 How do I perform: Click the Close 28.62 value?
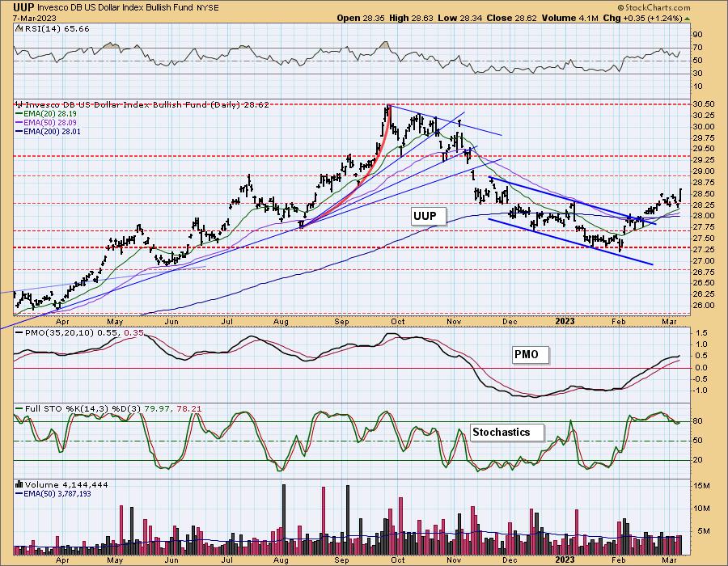click(512, 18)
